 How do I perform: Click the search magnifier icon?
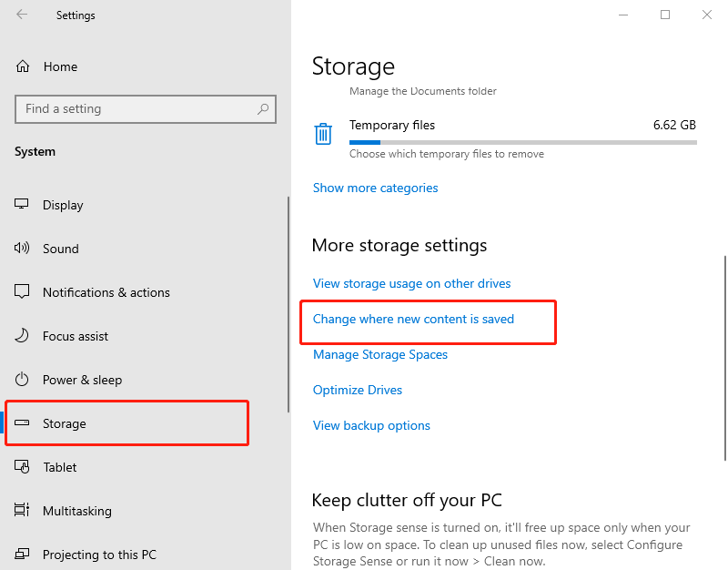(x=263, y=109)
